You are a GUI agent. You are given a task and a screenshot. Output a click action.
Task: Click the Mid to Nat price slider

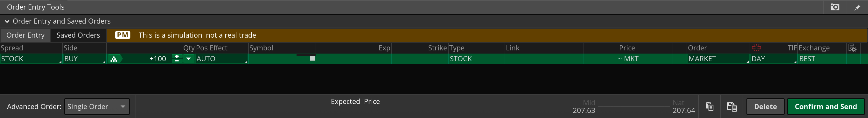(634, 106)
